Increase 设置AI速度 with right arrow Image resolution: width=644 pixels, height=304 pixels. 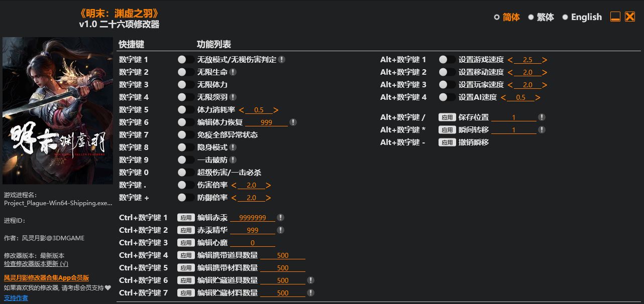click(x=538, y=97)
